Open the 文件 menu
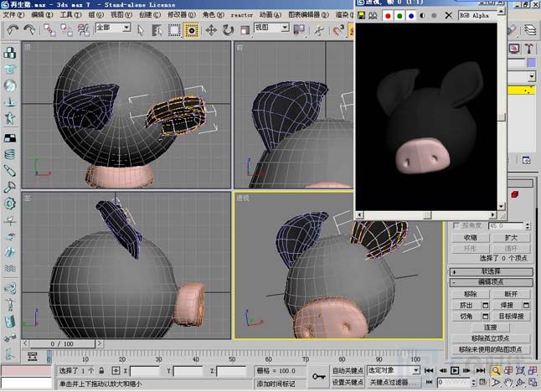541x392 pixels. (13, 15)
